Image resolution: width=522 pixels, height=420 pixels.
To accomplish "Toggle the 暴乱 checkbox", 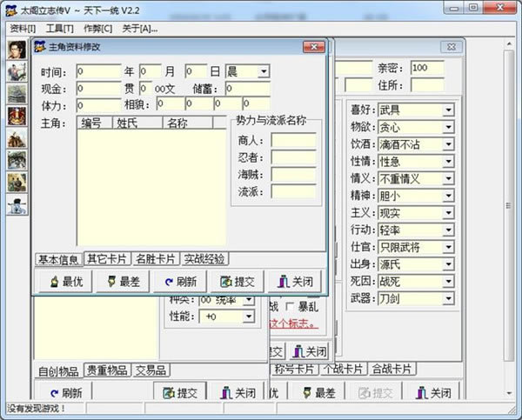I will click(x=290, y=307).
